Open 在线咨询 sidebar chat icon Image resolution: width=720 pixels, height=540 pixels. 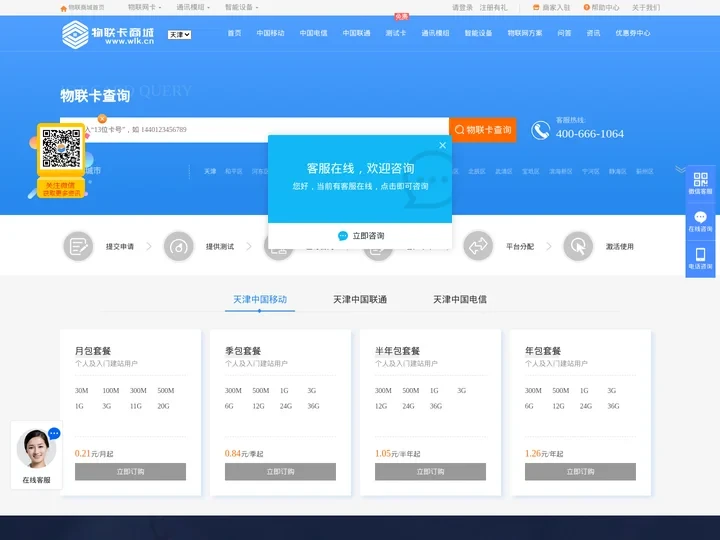coord(700,222)
